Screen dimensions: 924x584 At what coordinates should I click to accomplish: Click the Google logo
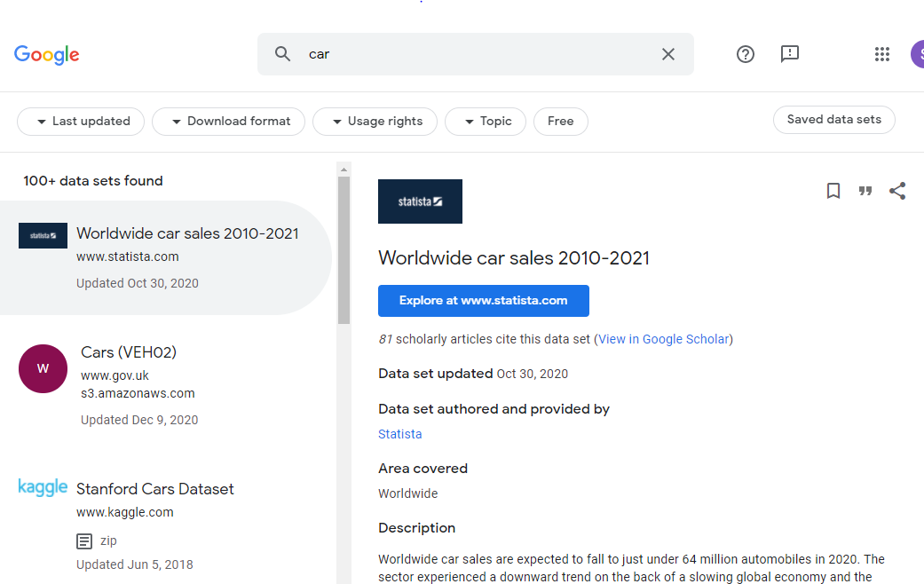click(x=46, y=54)
